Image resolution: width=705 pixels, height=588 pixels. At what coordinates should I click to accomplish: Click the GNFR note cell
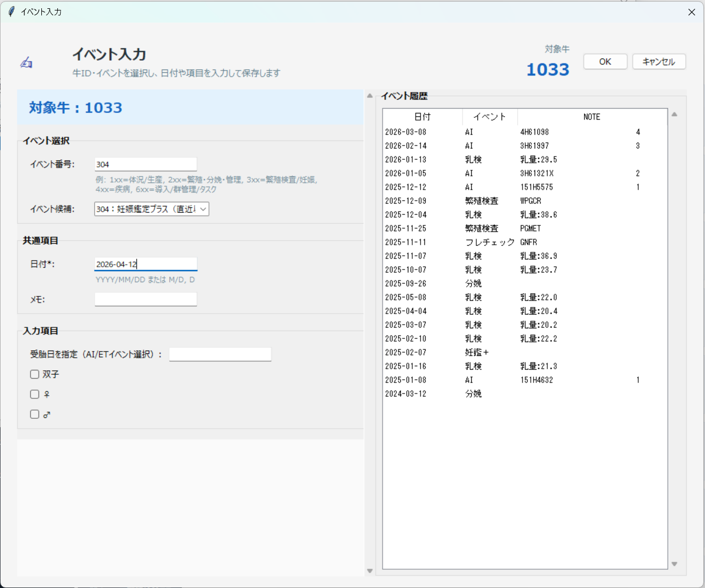(529, 242)
